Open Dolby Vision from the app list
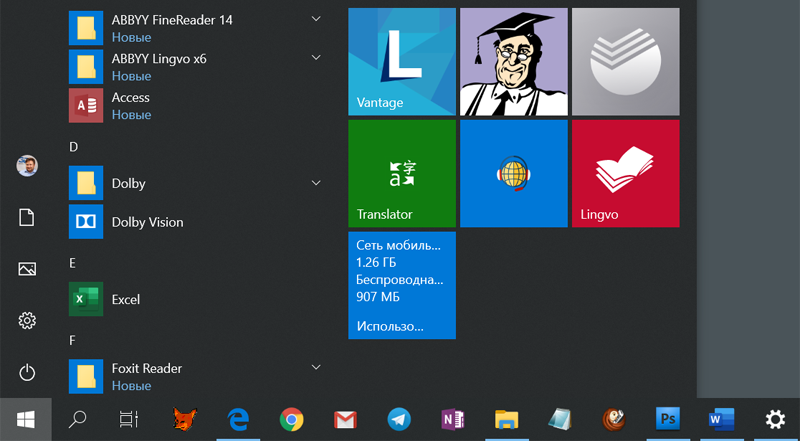The image size is (800, 441). click(x=147, y=222)
